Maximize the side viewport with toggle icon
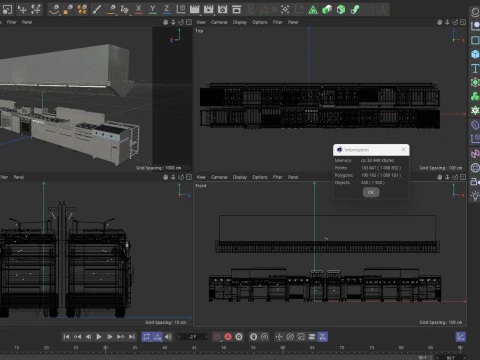 pyautogui.click(x=189, y=177)
